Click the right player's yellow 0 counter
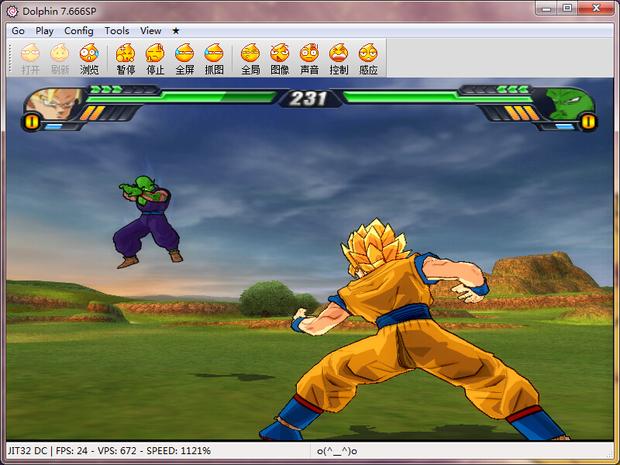Image resolution: width=620 pixels, height=465 pixels. (x=588, y=122)
